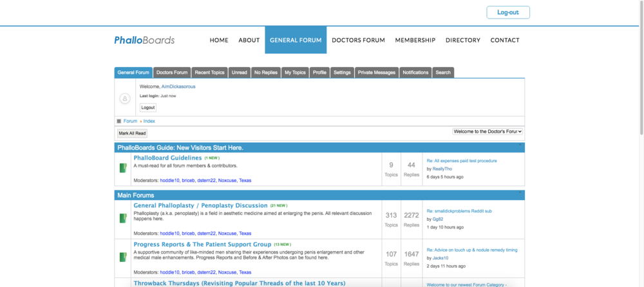Screen dimensions: 644x287
Task: Click the Jacks10 user link
Action: [440, 258]
